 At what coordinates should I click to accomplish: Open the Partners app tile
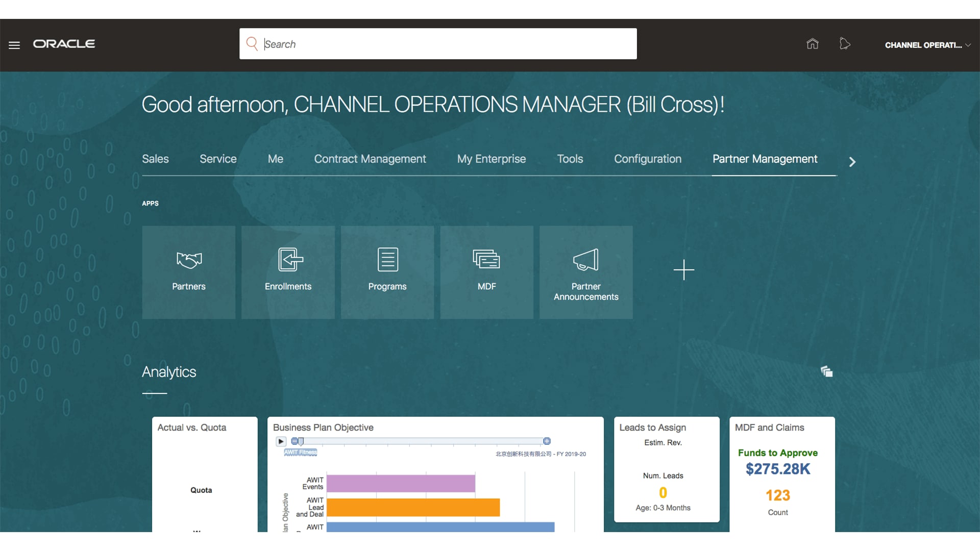(x=189, y=272)
